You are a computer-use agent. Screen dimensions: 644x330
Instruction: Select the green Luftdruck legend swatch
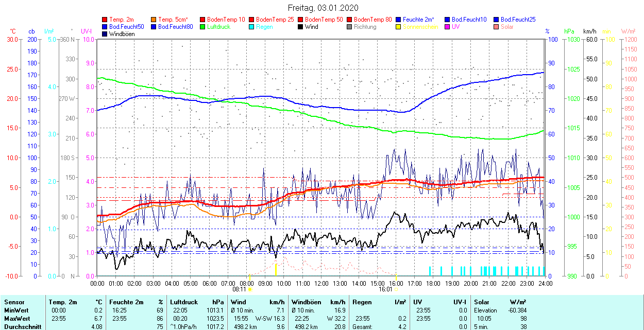coord(202,27)
